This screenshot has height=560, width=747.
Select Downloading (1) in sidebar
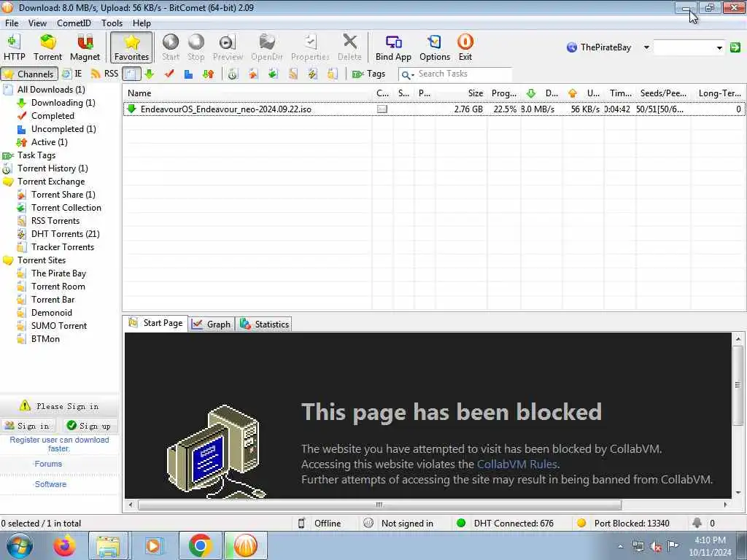click(63, 103)
